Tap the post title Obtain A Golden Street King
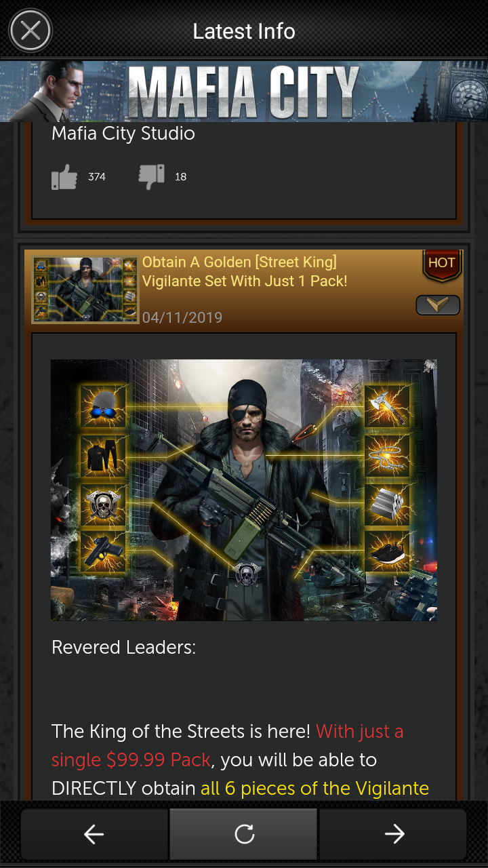488x868 pixels. tap(245, 271)
